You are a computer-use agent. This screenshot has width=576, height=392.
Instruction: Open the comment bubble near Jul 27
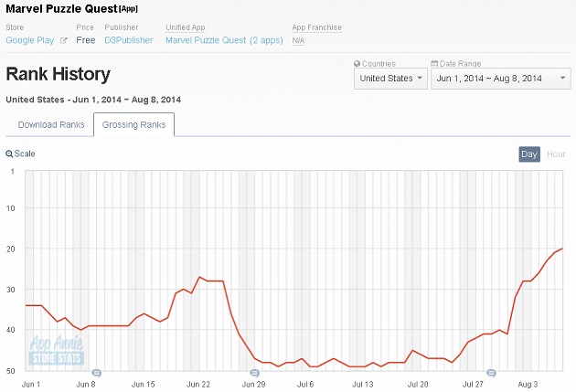click(491, 374)
